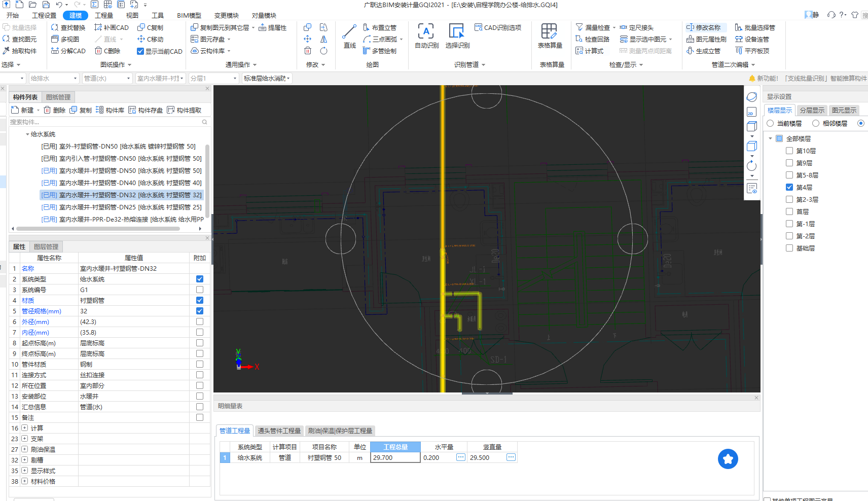Click the 多管绘制 tool
Image resolution: width=868 pixels, height=501 pixels.
click(380, 51)
